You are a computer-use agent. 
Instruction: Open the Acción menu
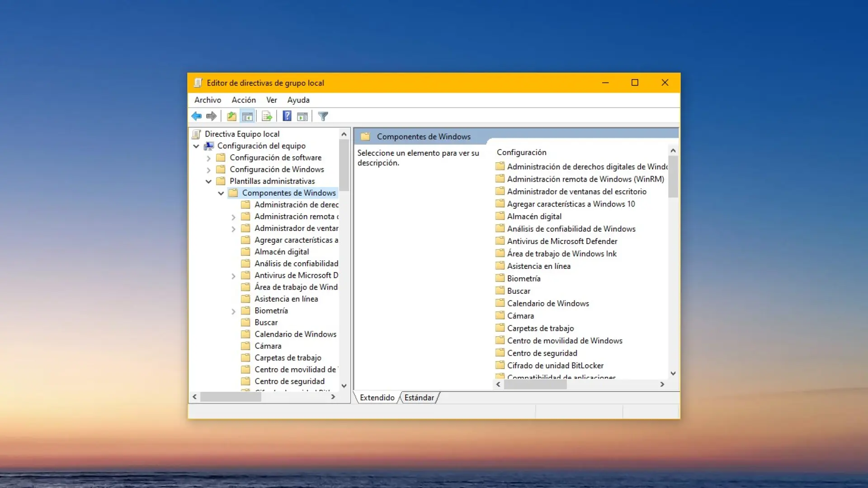243,100
